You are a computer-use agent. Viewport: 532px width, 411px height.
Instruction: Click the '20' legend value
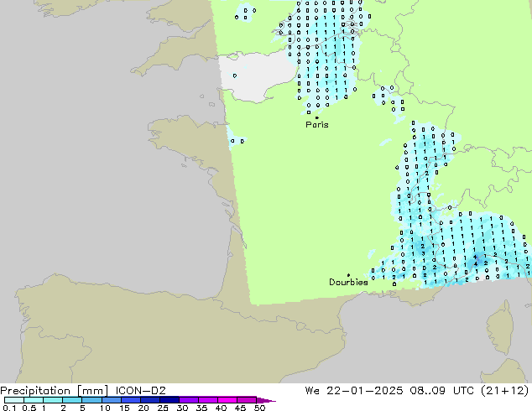(143, 408)
